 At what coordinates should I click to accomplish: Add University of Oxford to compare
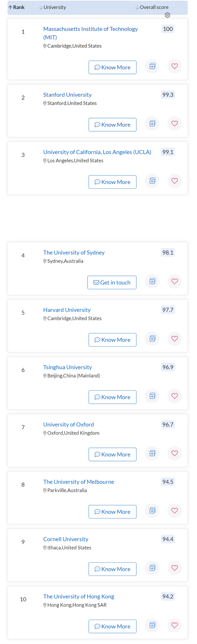tap(152, 453)
